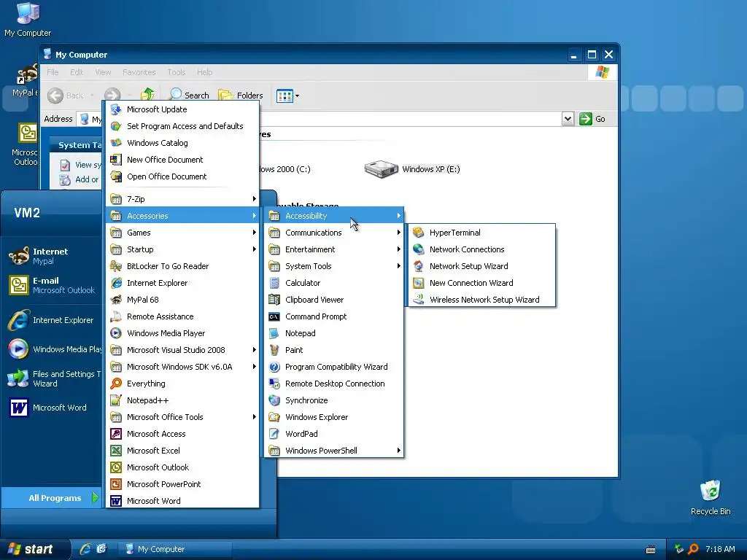Click All Programs in Start menu
747x560 pixels.
coord(52,497)
